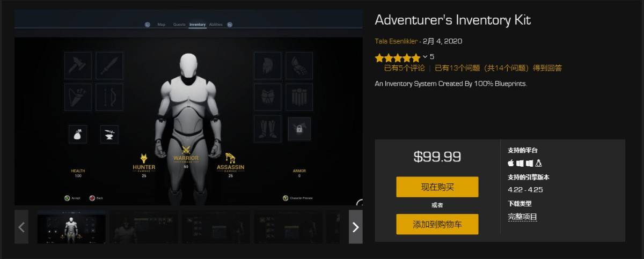Screen dimensions: 644x259
Task: Select the anvil crafting item icon
Action: (109, 134)
